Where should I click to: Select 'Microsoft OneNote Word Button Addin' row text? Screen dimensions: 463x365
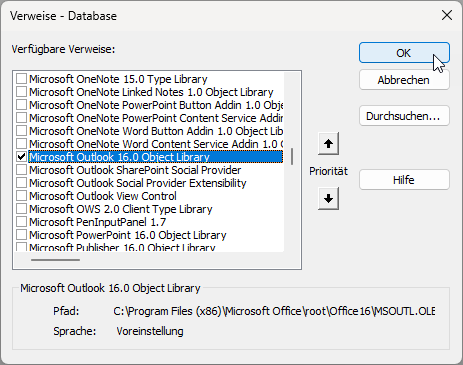[x=156, y=131]
